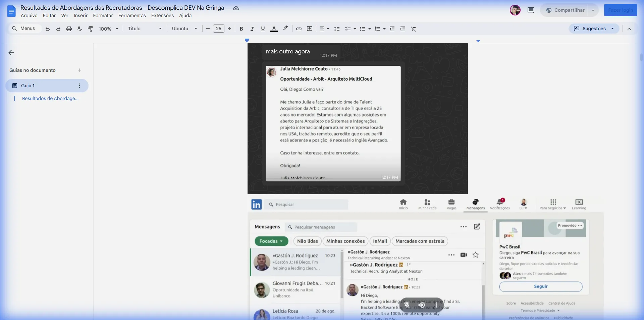Click the Seguir button in the PwC ad
Screen dimensions: 644x320
541,286
